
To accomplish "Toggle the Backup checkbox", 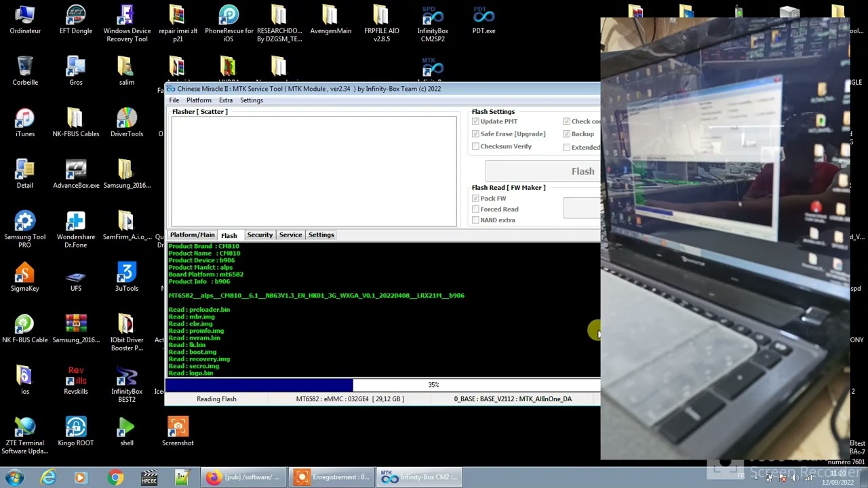I will [566, 134].
